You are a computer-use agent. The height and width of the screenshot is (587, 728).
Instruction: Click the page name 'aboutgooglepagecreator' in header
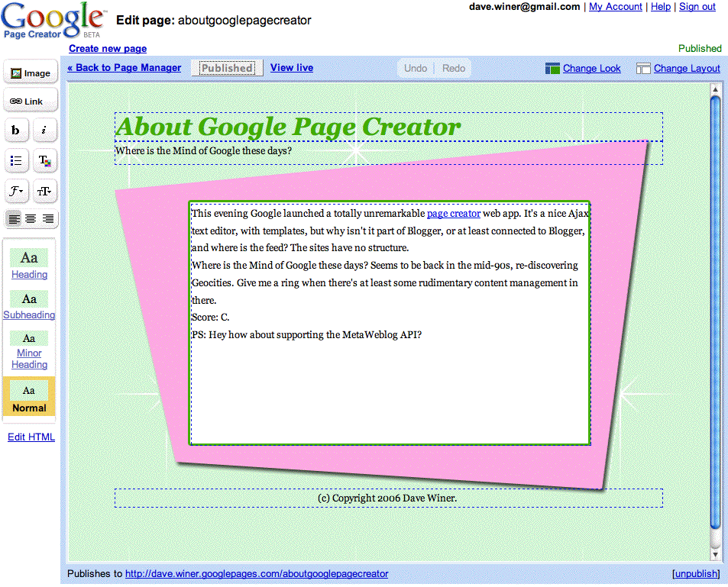click(244, 21)
